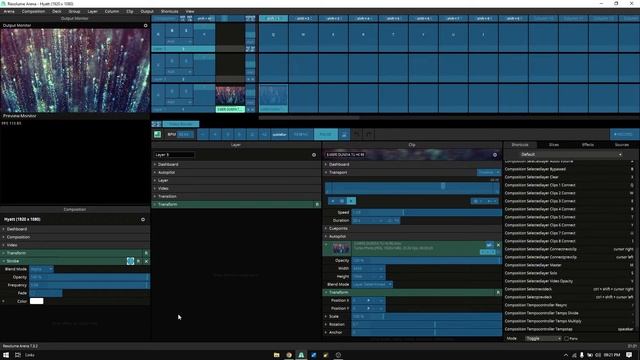Click the PAUSE tempo button

point(325,134)
